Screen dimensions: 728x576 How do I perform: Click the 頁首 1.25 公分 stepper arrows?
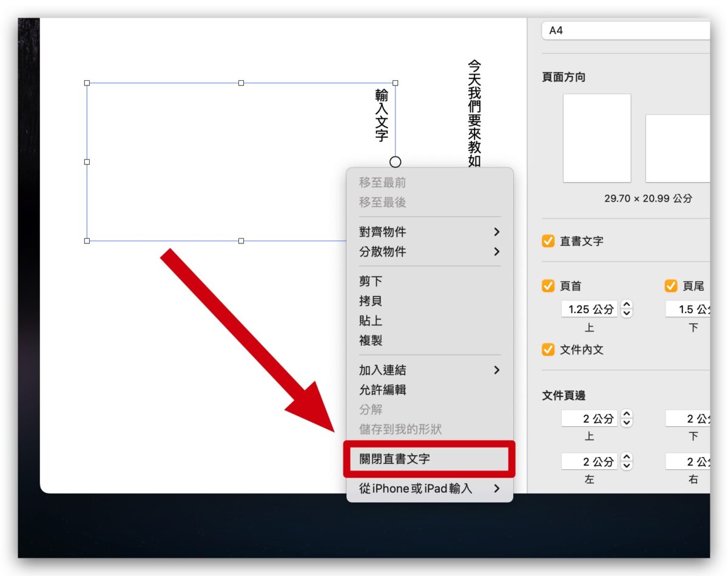[627, 309]
